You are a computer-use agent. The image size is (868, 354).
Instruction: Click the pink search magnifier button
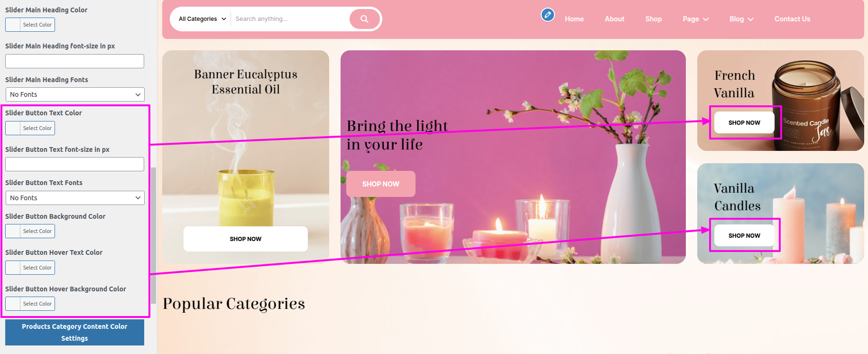click(x=364, y=19)
